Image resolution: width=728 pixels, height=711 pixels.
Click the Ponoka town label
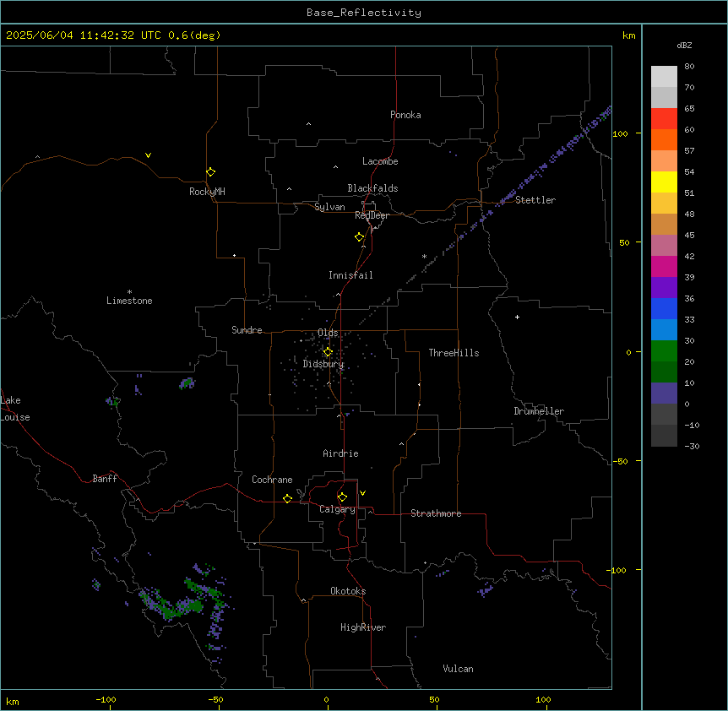coord(405,115)
